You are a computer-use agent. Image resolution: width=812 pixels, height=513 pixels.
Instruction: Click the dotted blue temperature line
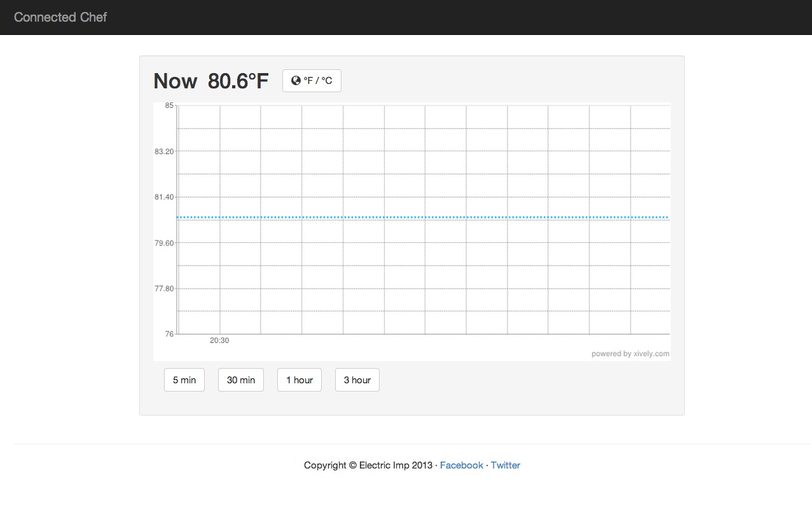click(420, 217)
